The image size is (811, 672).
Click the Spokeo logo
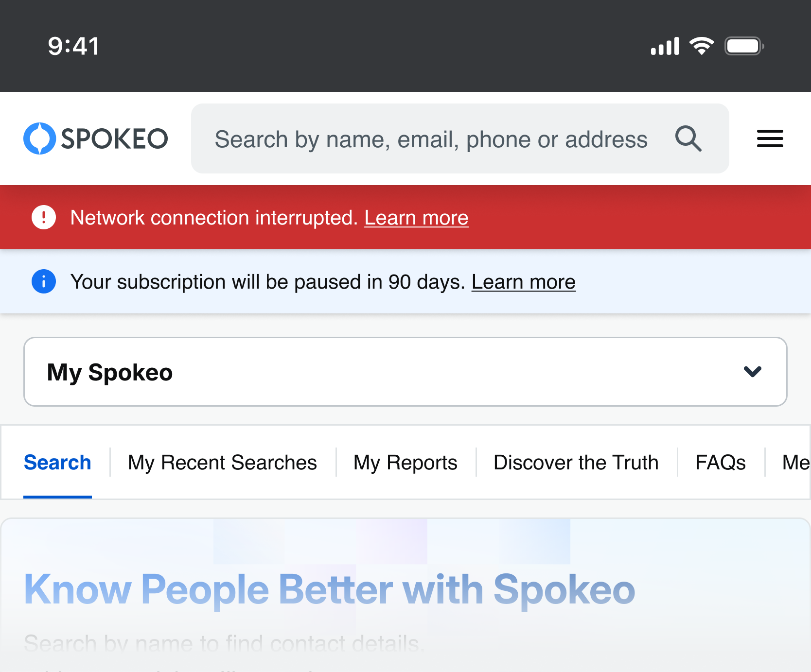point(96,139)
